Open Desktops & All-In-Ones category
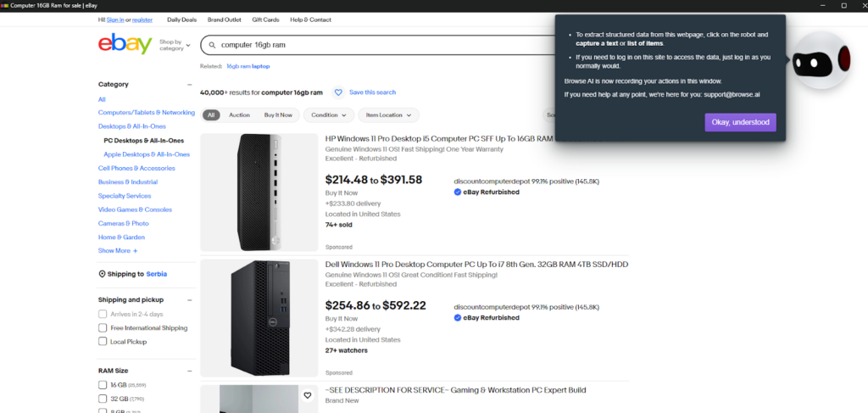Screen dimensions: 868x413 [x=131, y=126]
